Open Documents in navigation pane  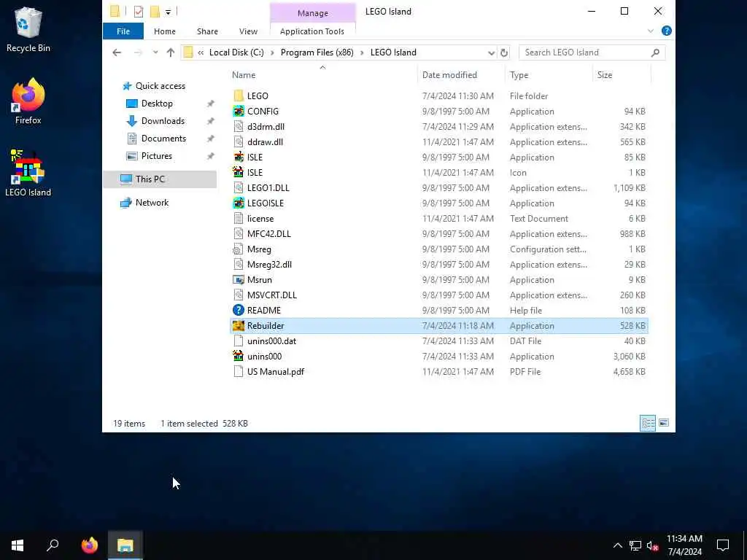(x=163, y=139)
